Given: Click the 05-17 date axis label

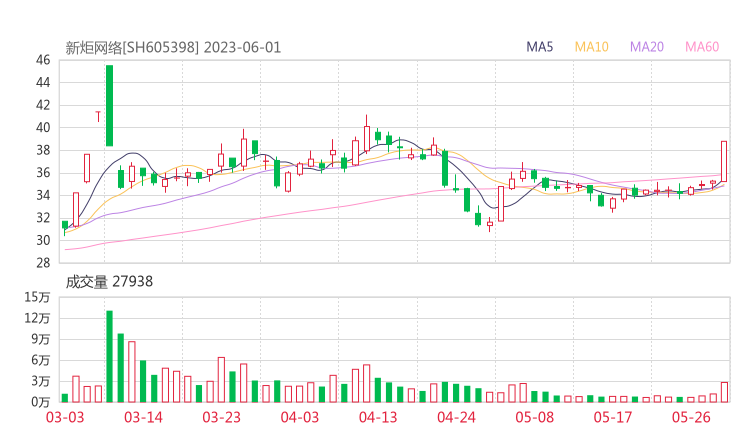Looking at the screenshot, I should point(613,417).
